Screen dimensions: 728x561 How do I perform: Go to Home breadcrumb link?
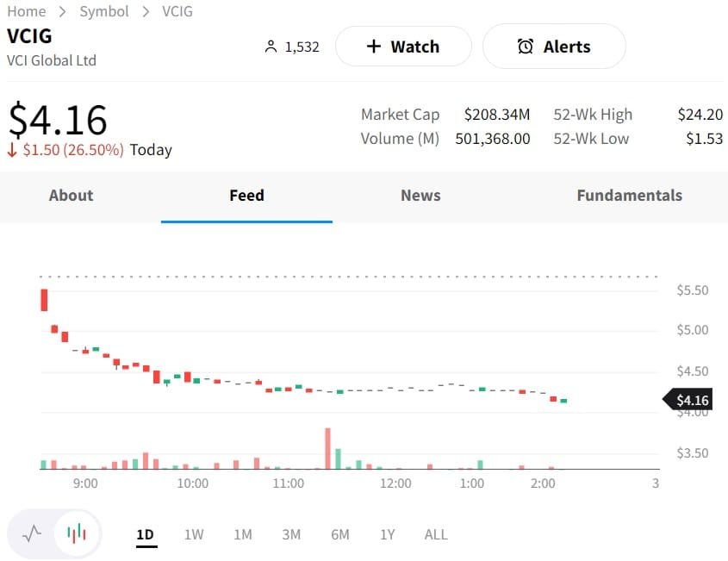(x=27, y=11)
